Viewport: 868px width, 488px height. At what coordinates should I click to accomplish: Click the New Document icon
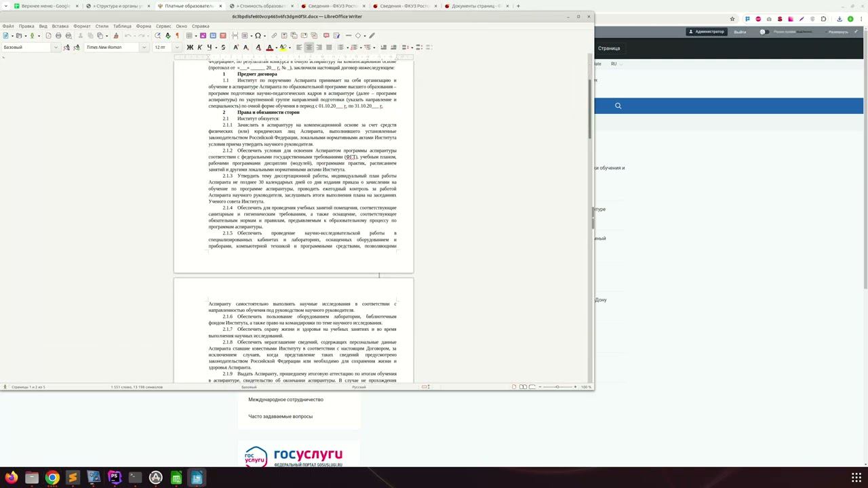5,35
